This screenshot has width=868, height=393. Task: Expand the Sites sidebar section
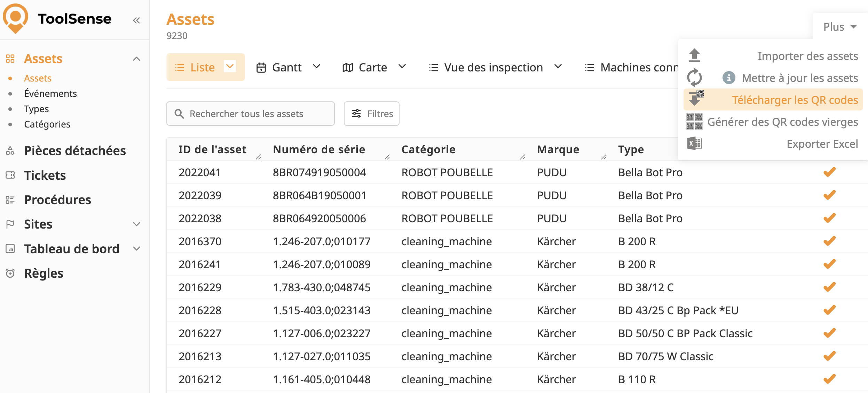coord(137,224)
